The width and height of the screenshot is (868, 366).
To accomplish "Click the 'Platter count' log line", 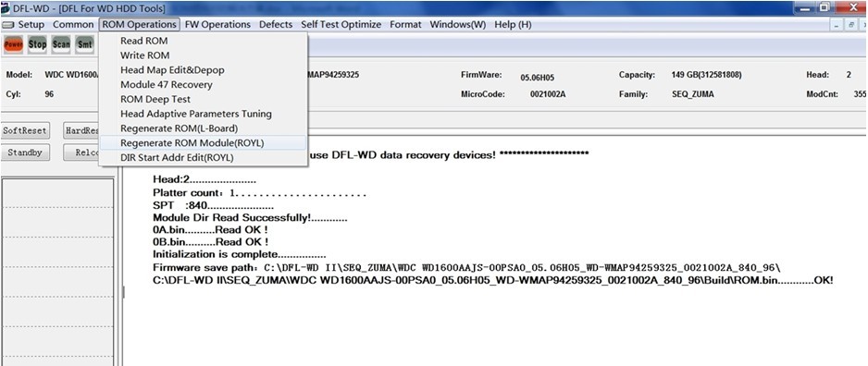I will (259, 193).
